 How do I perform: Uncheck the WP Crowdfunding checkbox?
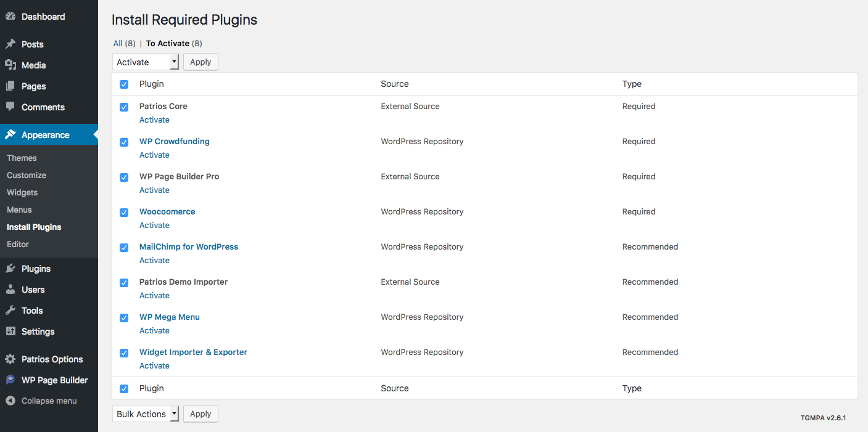click(124, 142)
